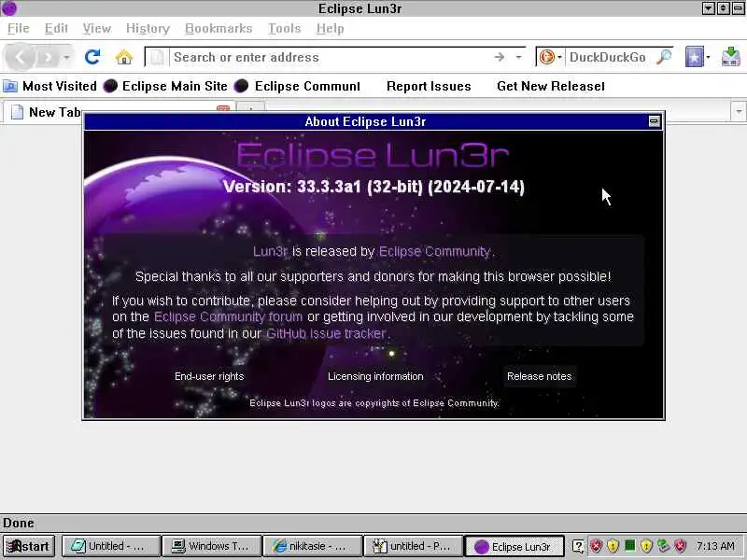Reload the page with the refresh icon
Viewport: 747px width, 560px height.
pyautogui.click(x=92, y=57)
